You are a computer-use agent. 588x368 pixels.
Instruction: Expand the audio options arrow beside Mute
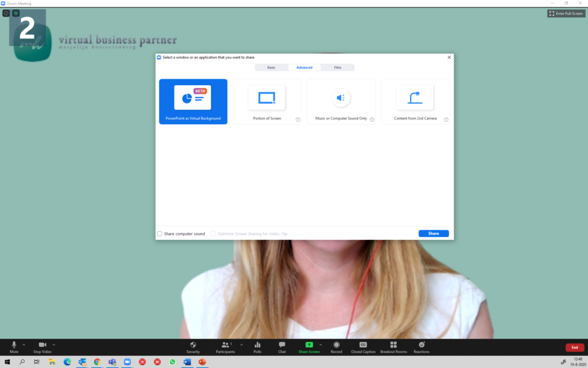pos(24,344)
